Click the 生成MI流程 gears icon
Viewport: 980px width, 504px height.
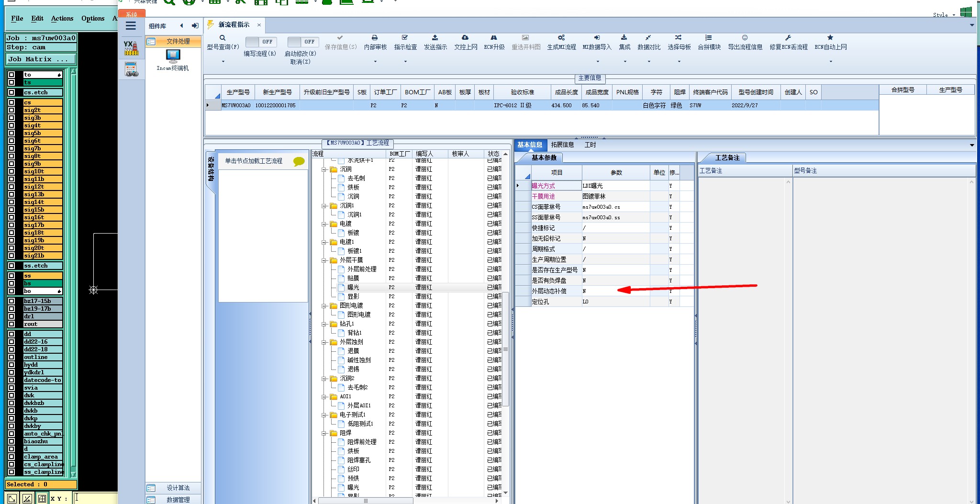click(561, 38)
